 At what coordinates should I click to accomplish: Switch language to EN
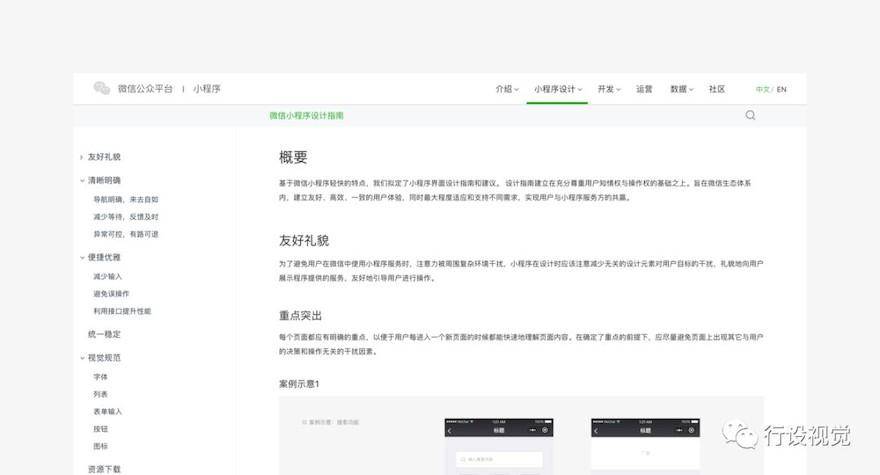coord(781,89)
